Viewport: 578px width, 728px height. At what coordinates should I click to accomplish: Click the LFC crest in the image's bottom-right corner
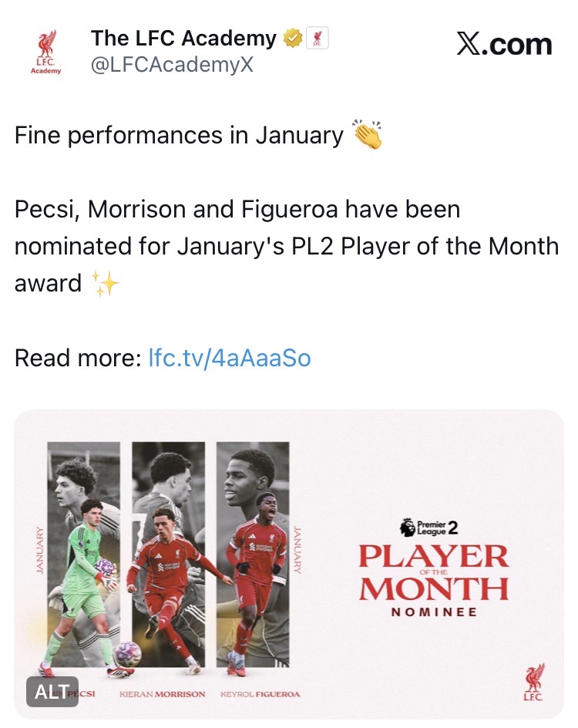(x=533, y=682)
